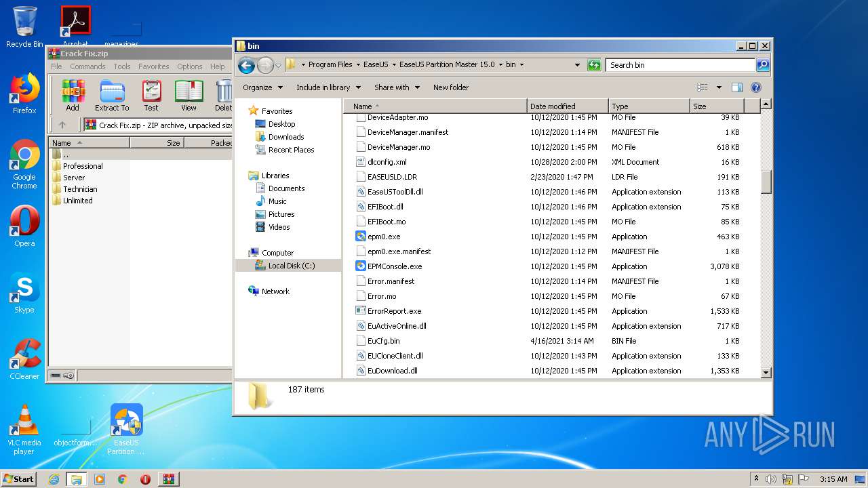Click Explorer Forward navigation button
The height and width of the screenshot is (488, 868).
tap(265, 65)
